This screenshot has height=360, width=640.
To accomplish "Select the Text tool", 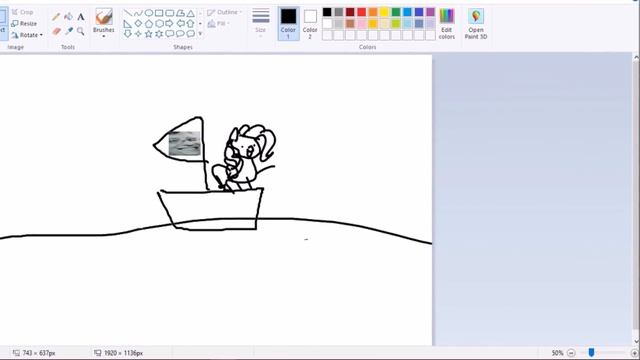I will coord(81,17).
